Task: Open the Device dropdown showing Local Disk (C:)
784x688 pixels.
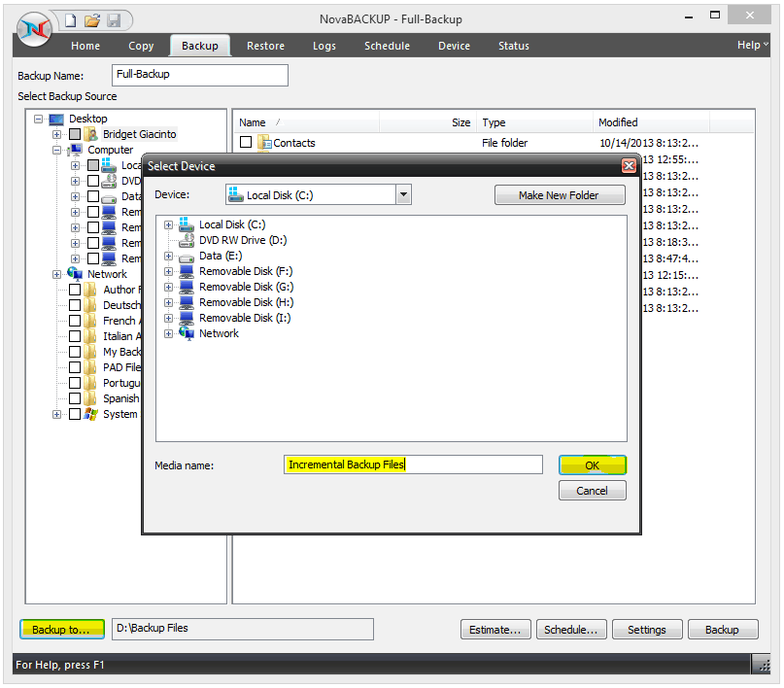Action: tap(403, 195)
